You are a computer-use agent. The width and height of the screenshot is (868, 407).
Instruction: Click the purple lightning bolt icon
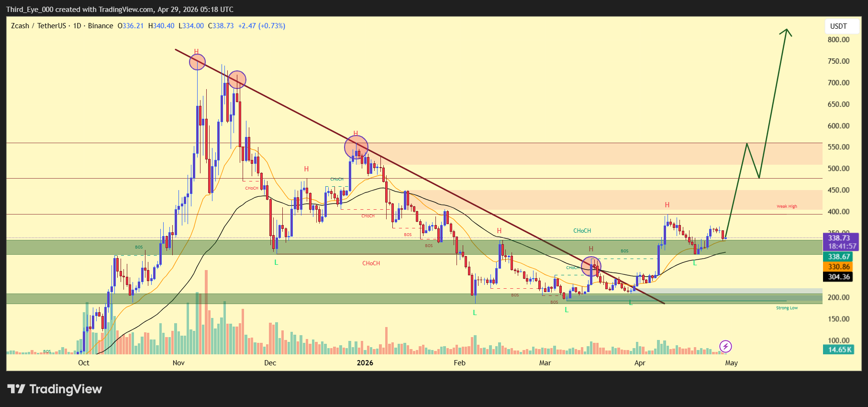pos(725,346)
